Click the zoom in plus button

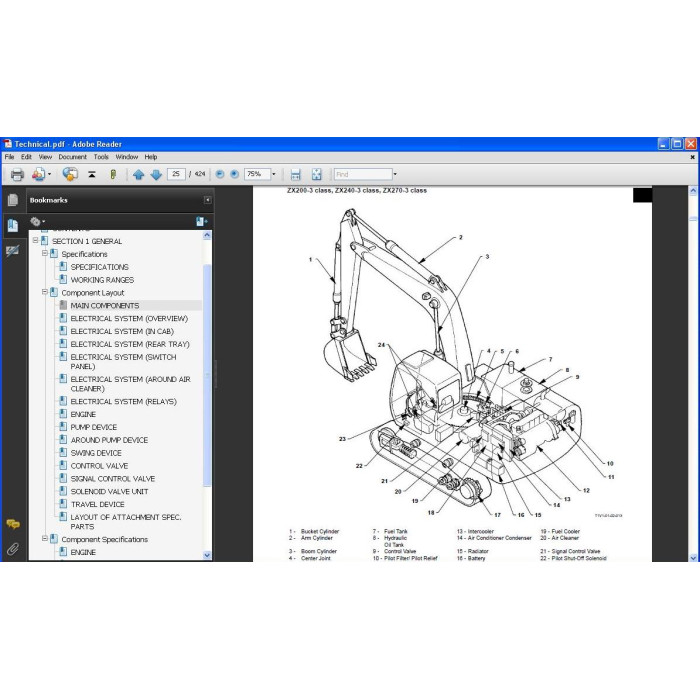pyautogui.click(x=234, y=174)
